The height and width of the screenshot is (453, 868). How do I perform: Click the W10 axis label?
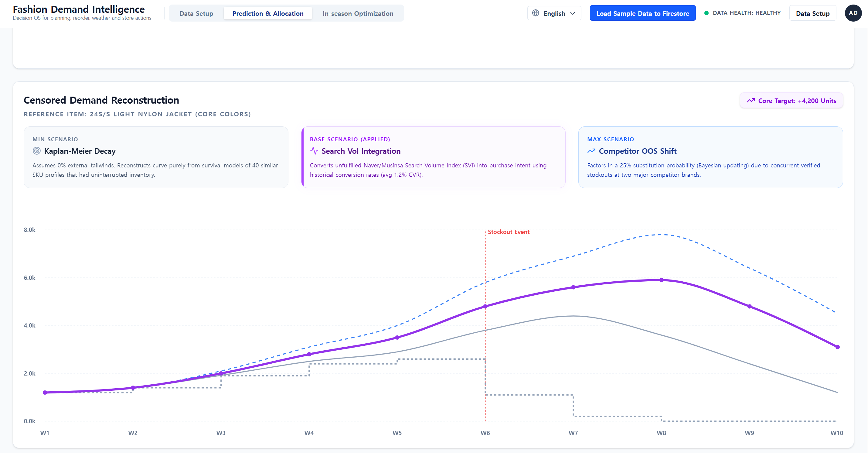(x=837, y=433)
